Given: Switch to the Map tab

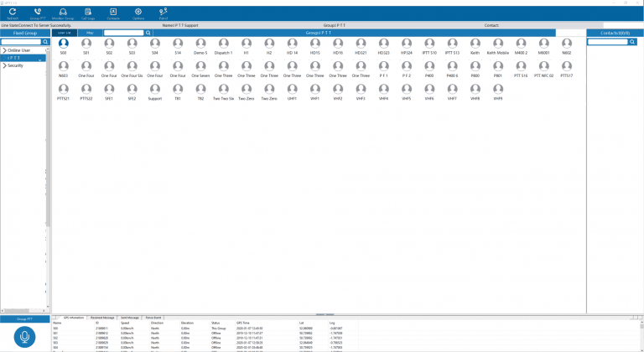Looking at the screenshot, I should 90,33.
